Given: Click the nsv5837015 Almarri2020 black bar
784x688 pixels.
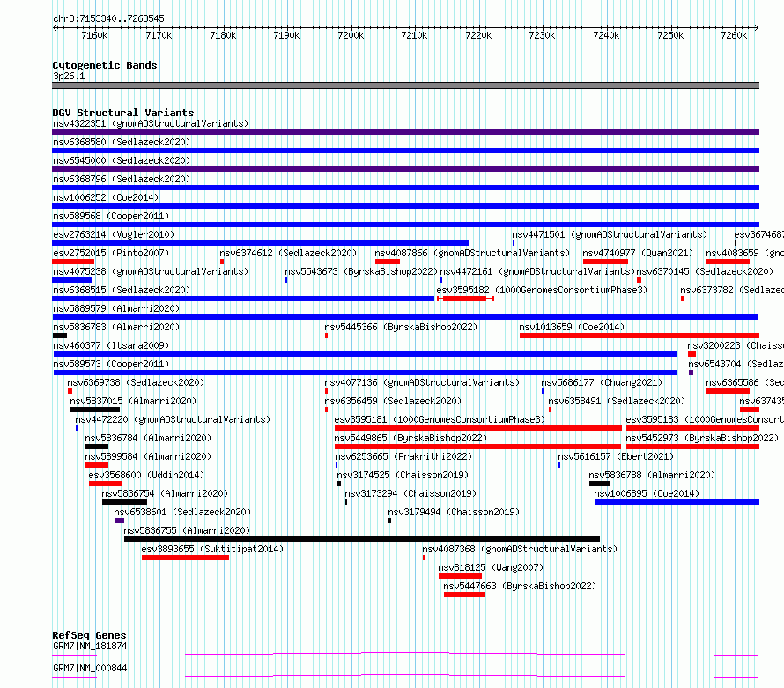Looking at the screenshot, I should pyautogui.click(x=95, y=410).
